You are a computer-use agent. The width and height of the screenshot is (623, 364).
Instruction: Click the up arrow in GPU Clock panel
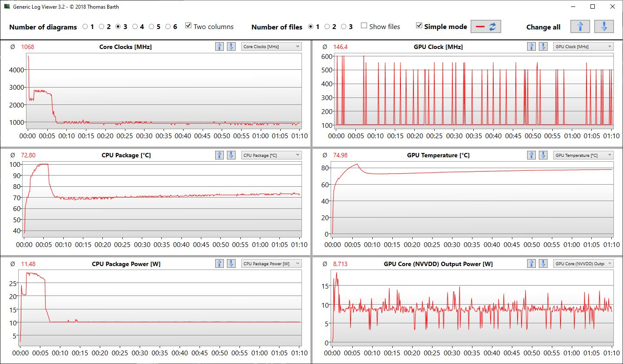[x=531, y=46]
